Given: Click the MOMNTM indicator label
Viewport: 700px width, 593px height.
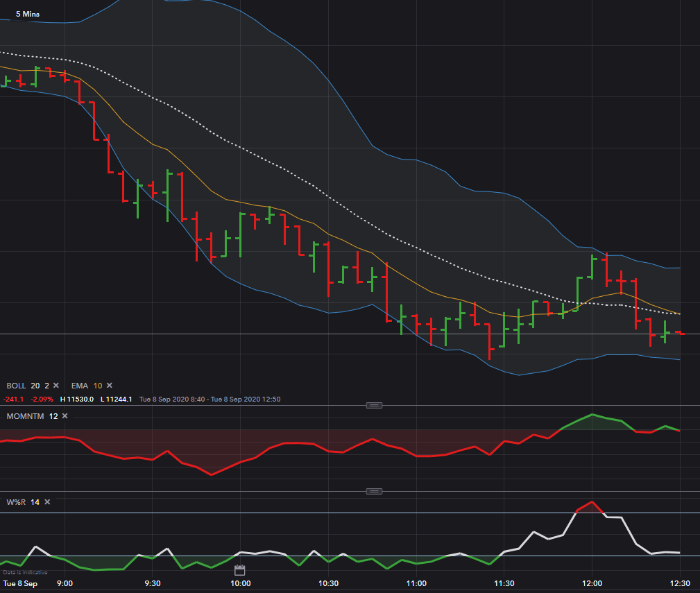Looking at the screenshot, I should pyautogui.click(x=25, y=416).
